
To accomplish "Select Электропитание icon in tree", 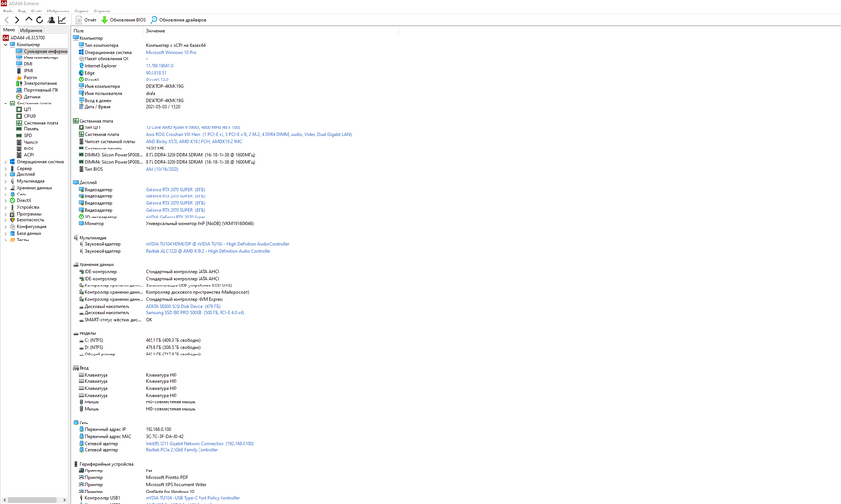I will pyautogui.click(x=19, y=83).
